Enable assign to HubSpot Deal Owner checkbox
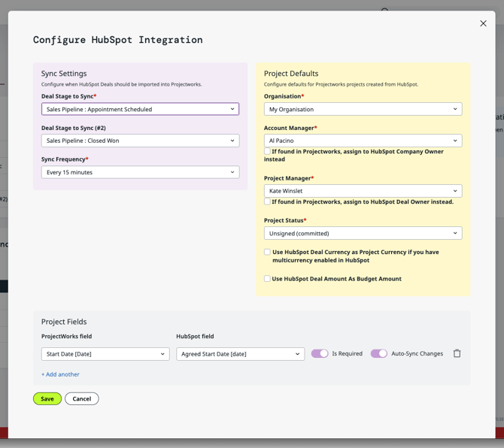 click(267, 201)
